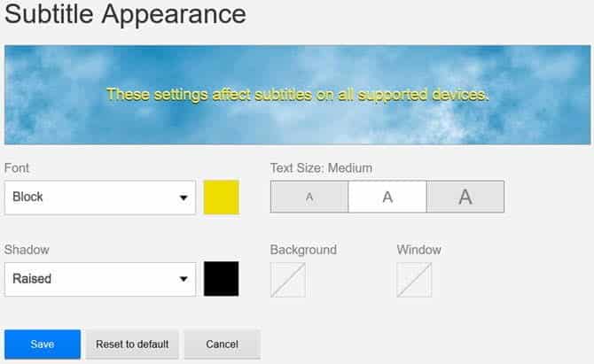Select the medium text size A
Screen dimensions: 594x364
click(x=387, y=197)
